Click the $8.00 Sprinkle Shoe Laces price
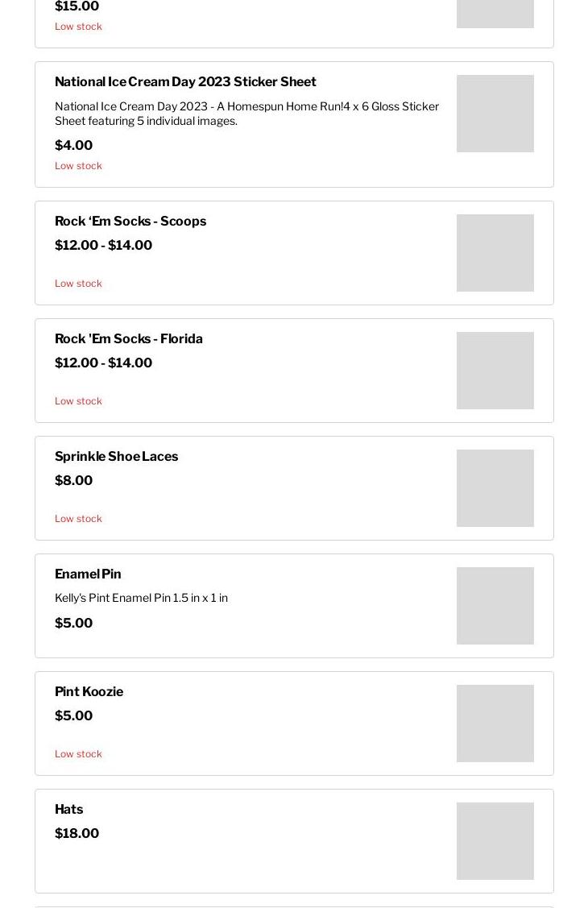588x908 pixels. 73,481
